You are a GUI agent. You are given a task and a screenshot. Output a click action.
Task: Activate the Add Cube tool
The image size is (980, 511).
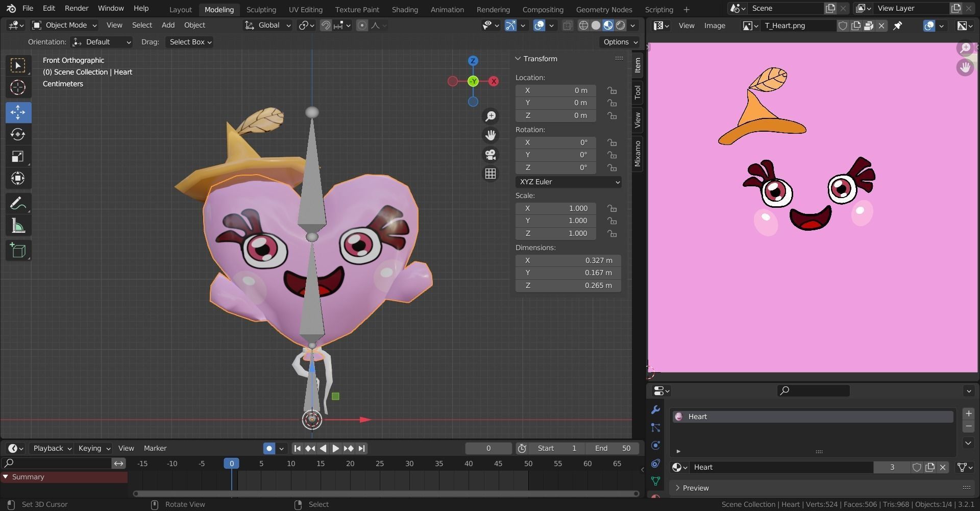coord(18,251)
